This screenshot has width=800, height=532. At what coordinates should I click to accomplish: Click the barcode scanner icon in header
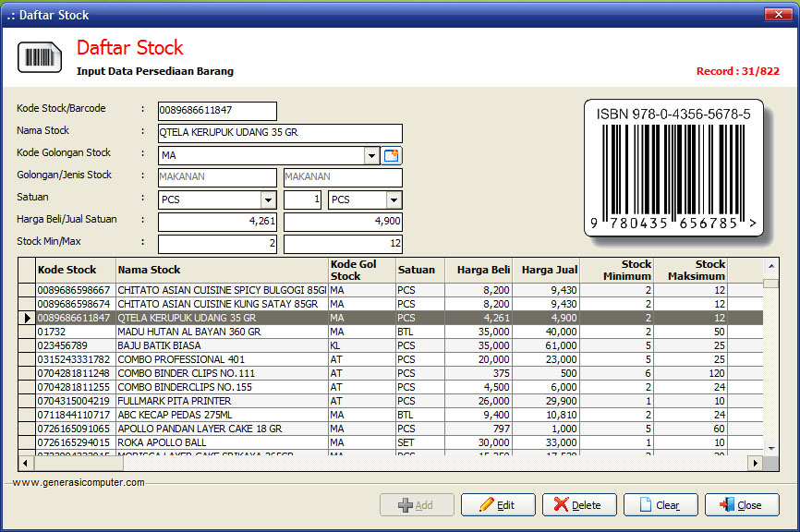[x=39, y=57]
